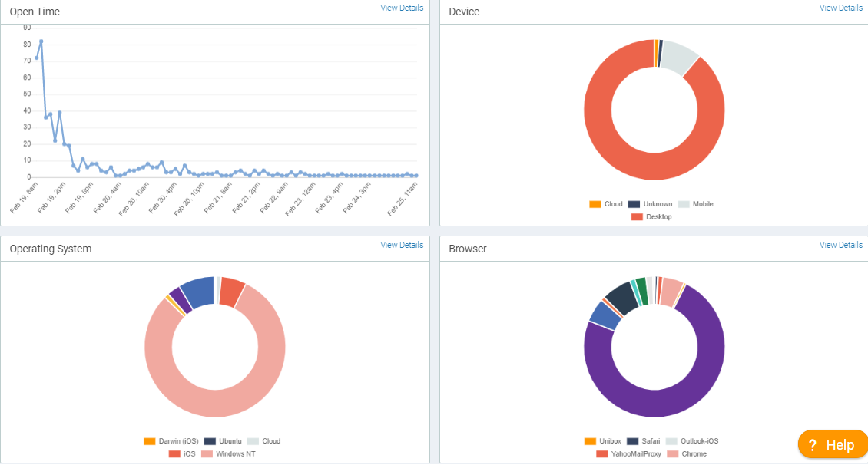Viewport: 868px width, 465px height.
Task: Toggle Outlook-iOS legend entry
Action: click(x=692, y=441)
